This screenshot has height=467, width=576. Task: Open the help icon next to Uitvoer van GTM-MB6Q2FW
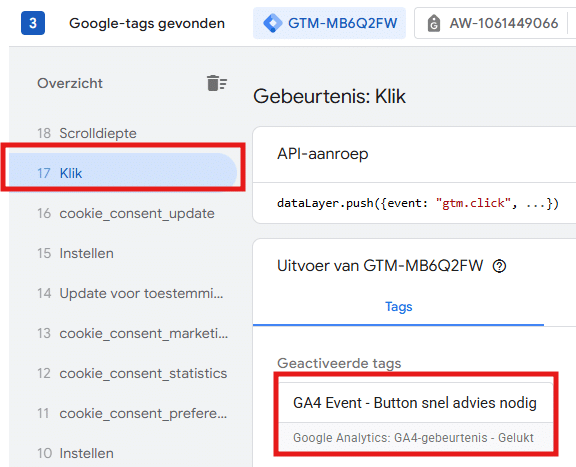coord(499,266)
